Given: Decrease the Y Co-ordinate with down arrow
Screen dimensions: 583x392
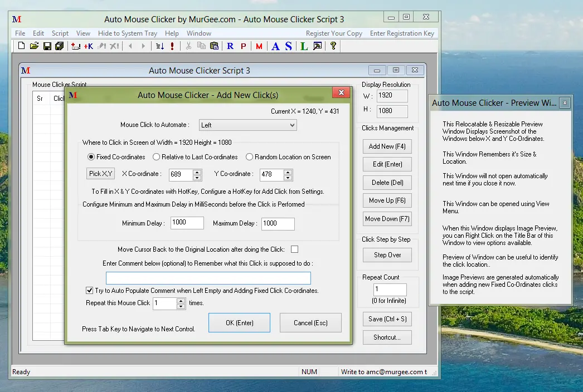Looking at the screenshot, I should (288, 178).
